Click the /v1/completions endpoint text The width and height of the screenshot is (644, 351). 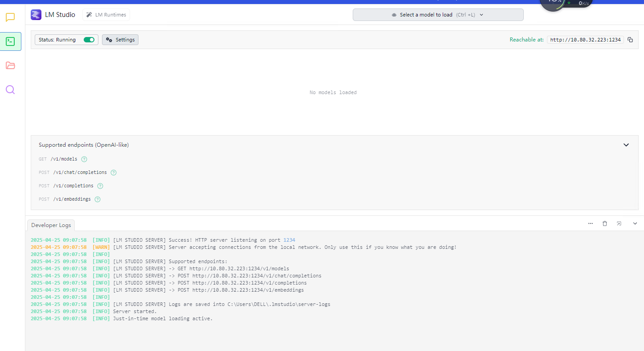(x=73, y=186)
